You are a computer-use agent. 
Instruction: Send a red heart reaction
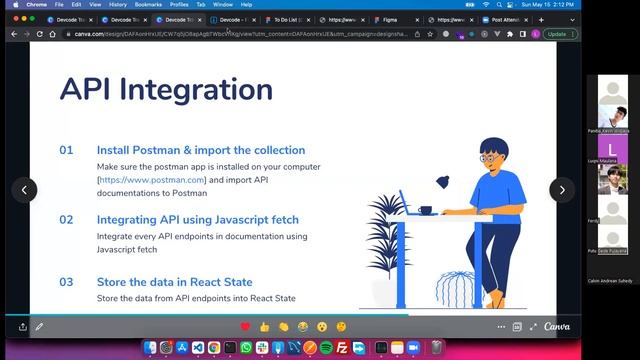[245, 327]
